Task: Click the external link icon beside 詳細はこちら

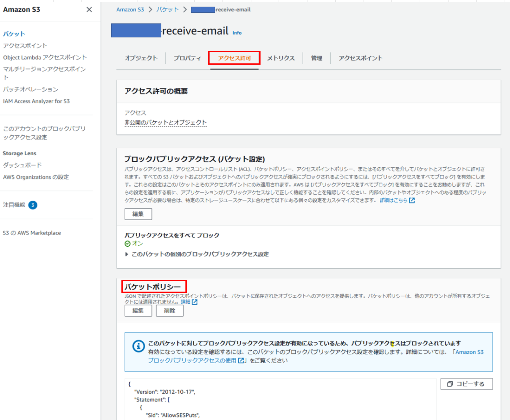Action: [x=412, y=200]
